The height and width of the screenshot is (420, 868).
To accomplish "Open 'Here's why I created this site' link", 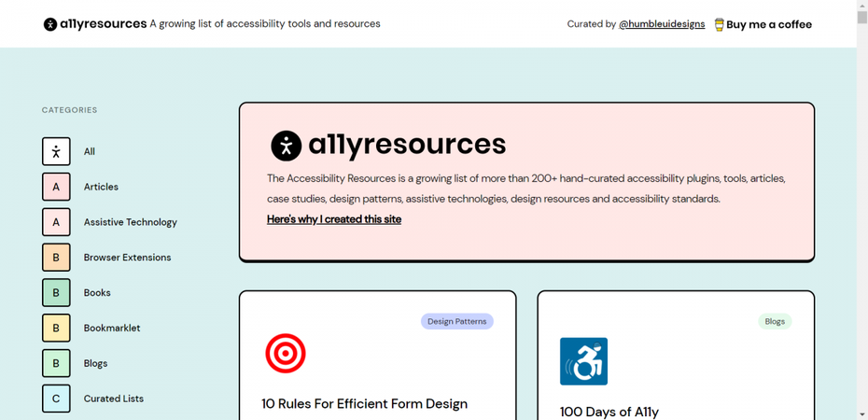I will [334, 219].
